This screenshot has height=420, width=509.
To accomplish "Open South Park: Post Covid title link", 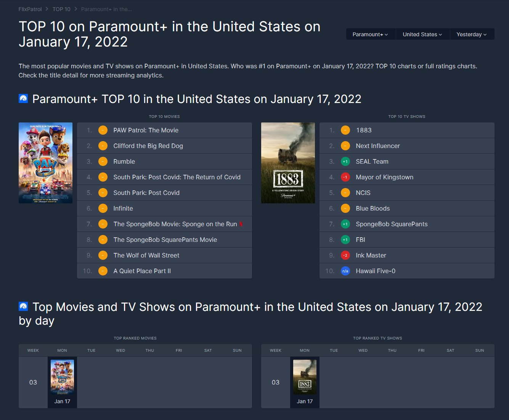I will pyautogui.click(x=146, y=193).
